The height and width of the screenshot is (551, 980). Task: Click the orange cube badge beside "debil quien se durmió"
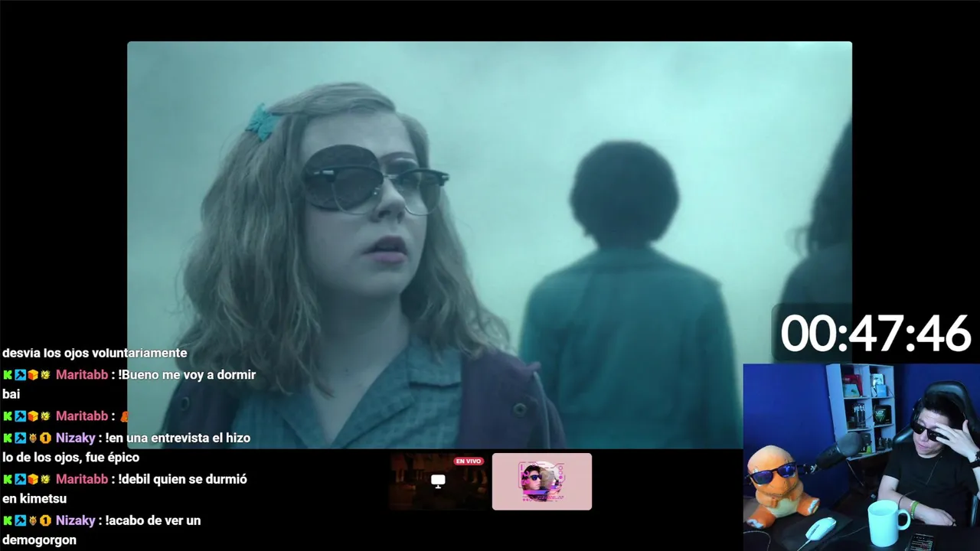[x=32, y=479]
